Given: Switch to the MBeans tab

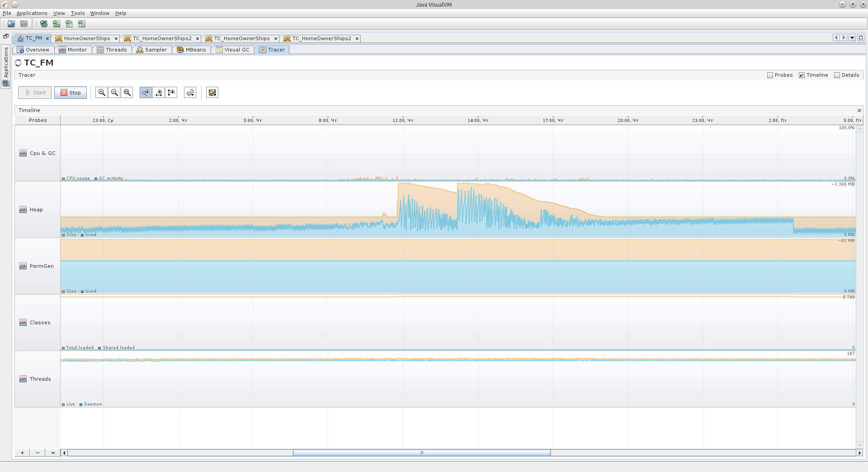Looking at the screenshot, I should (192, 50).
